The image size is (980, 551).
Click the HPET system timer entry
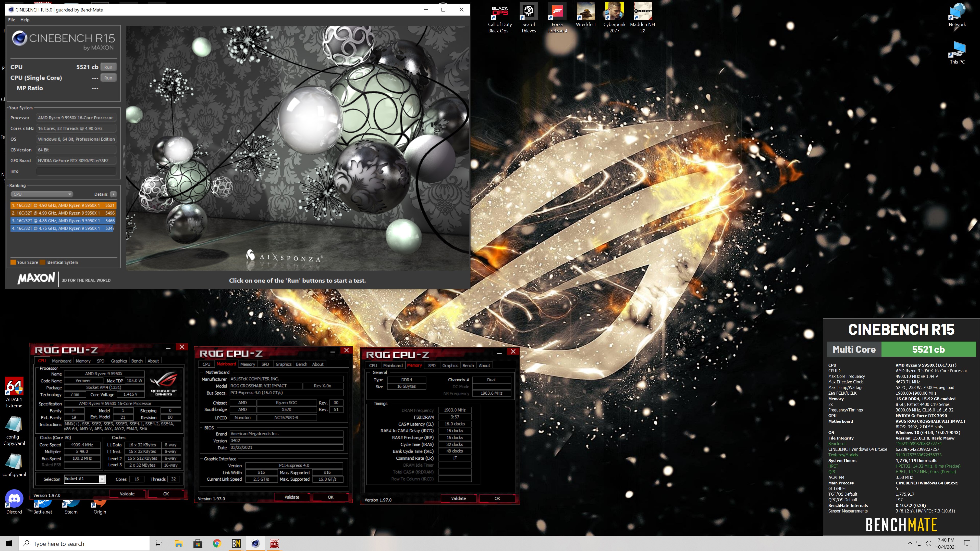(x=833, y=466)
